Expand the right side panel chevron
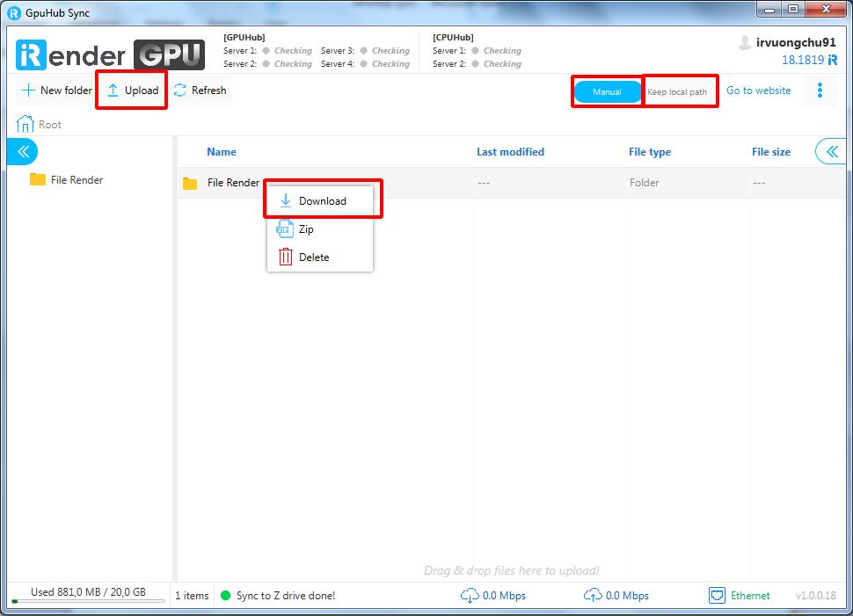 coord(830,152)
